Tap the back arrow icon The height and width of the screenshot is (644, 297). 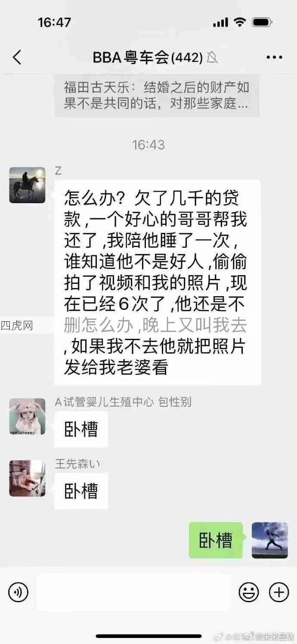[17, 57]
